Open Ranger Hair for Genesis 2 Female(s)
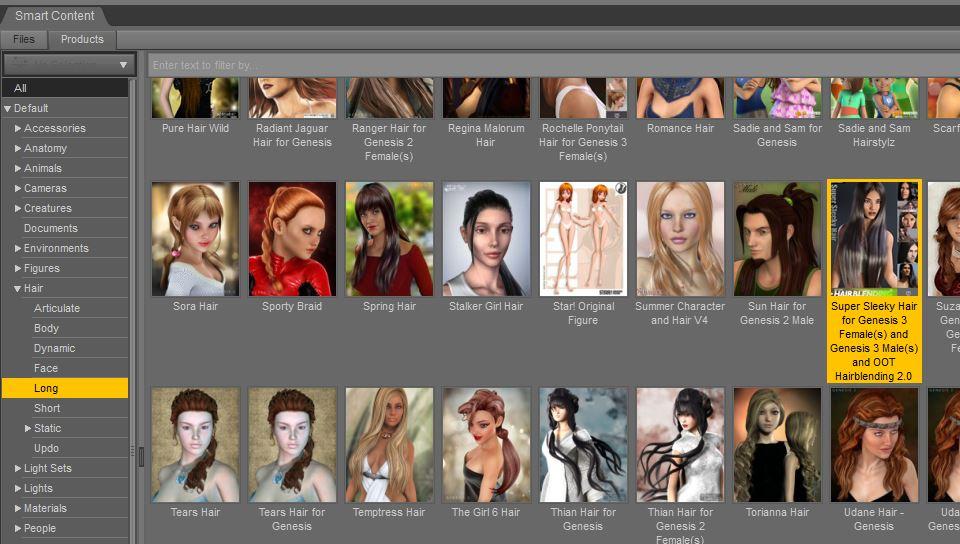The width and height of the screenshot is (960, 544). click(x=389, y=98)
